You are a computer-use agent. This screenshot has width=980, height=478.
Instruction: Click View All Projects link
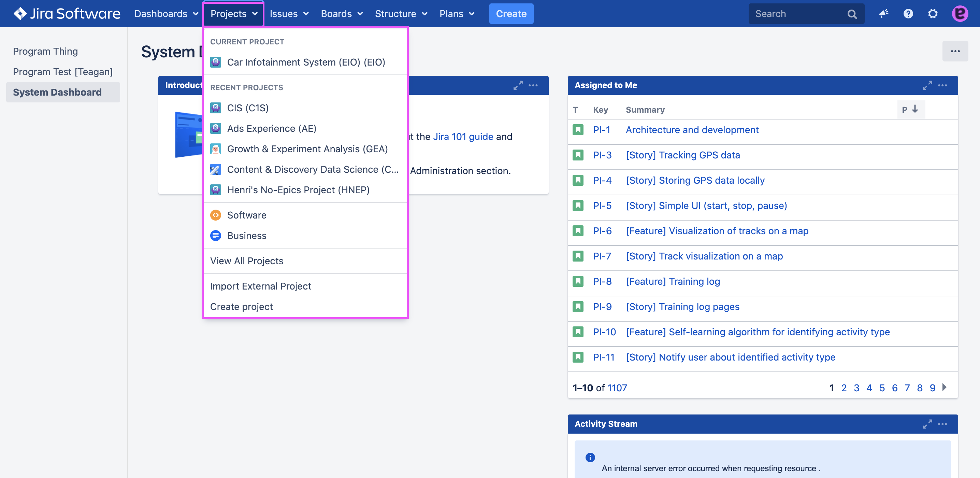click(247, 260)
